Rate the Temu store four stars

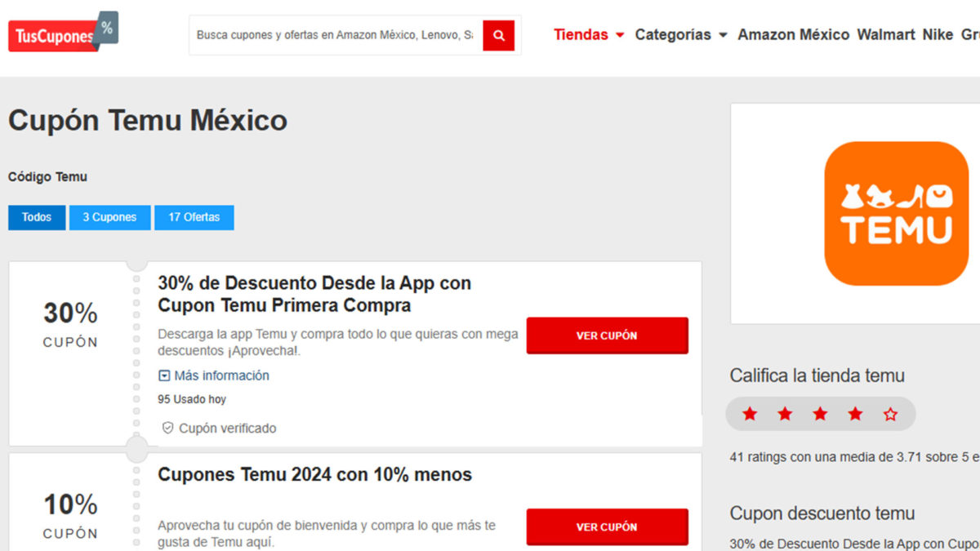(855, 414)
